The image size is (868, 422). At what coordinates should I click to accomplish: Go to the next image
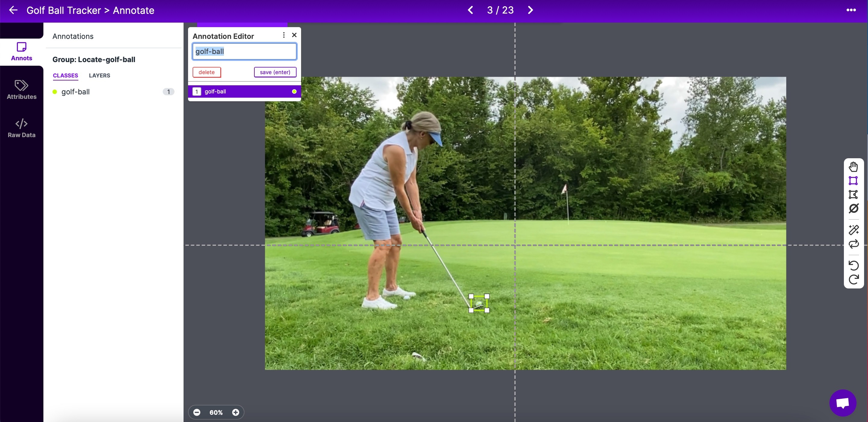[x=530, y=10]
